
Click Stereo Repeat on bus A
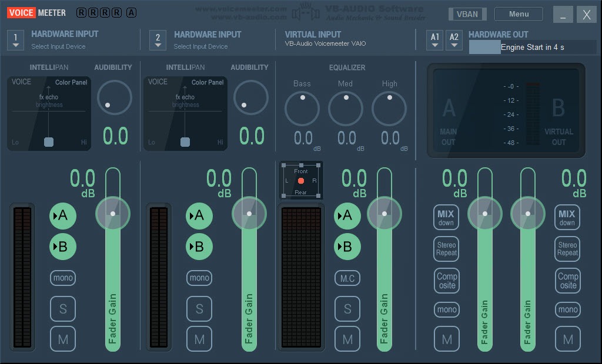[447, 249]
